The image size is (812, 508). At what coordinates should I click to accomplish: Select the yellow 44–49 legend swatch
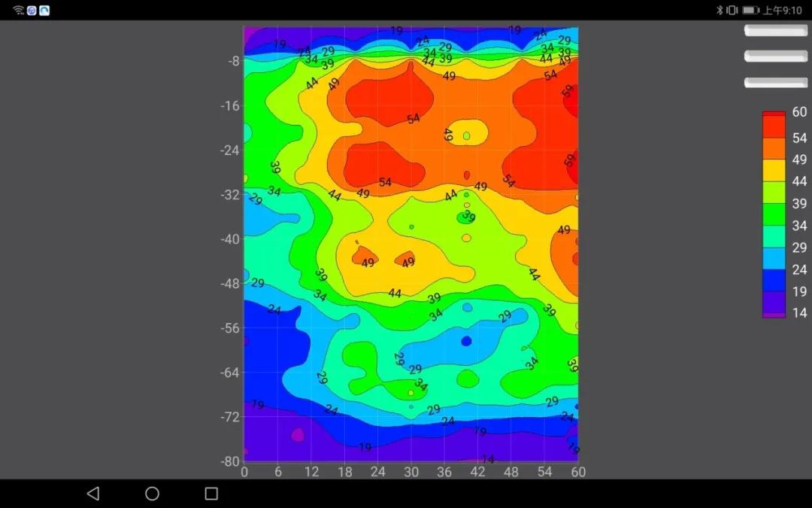click(774, 171)
